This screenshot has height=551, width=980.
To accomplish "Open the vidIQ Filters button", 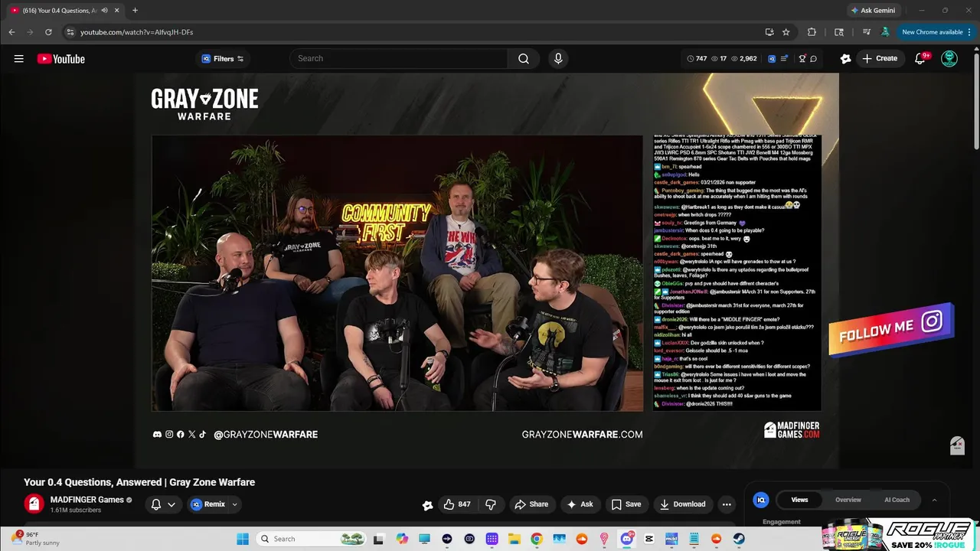I will (x=222, y=59).
